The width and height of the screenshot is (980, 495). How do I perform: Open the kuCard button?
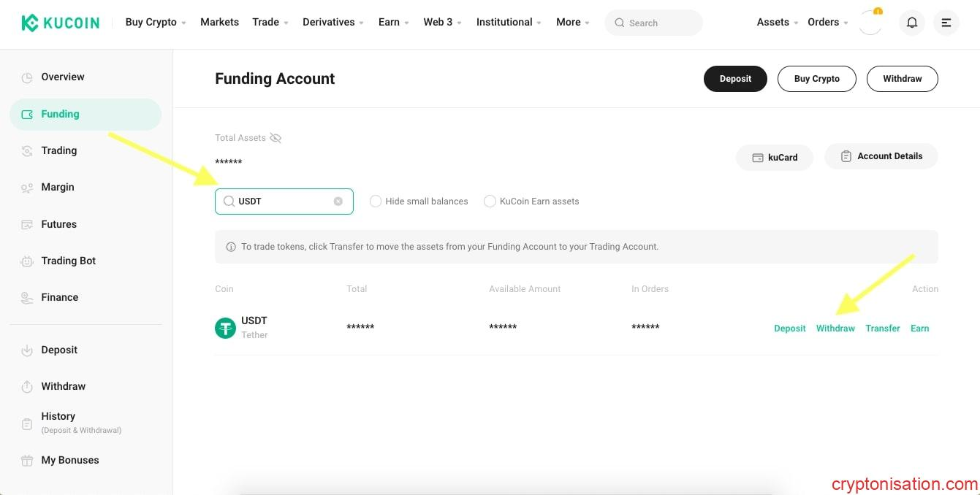click(775, 157)
